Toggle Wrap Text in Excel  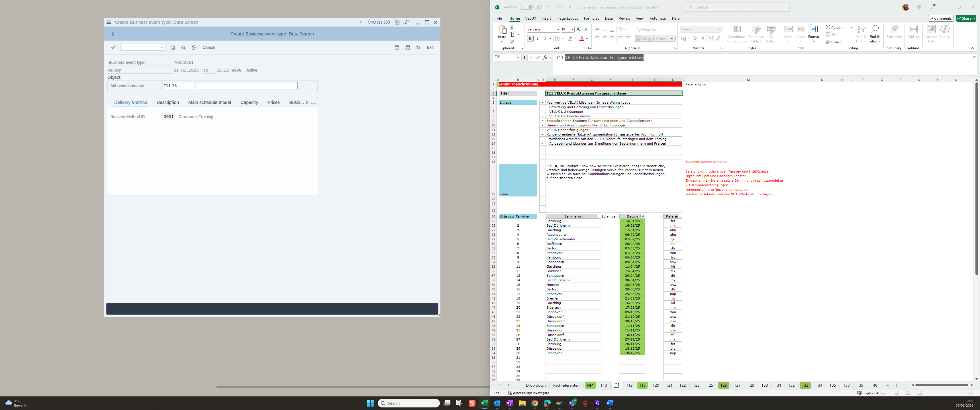point(647,29)
